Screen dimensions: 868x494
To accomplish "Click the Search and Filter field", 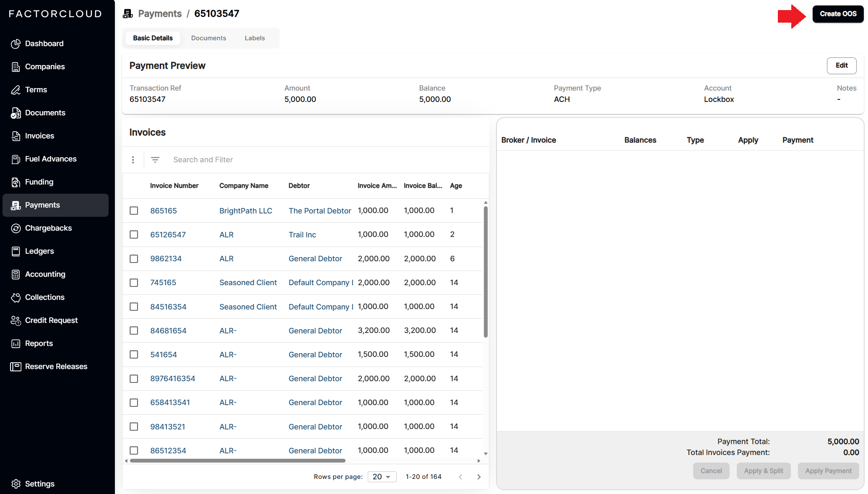I will (327, 160).
